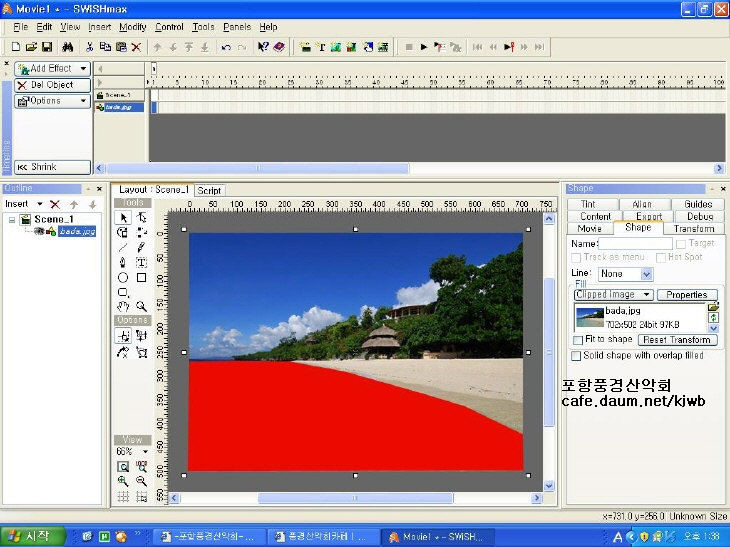Screen dimensions: 730x547
Task: Toggle the Target checkbox
Action: point(681,244)
